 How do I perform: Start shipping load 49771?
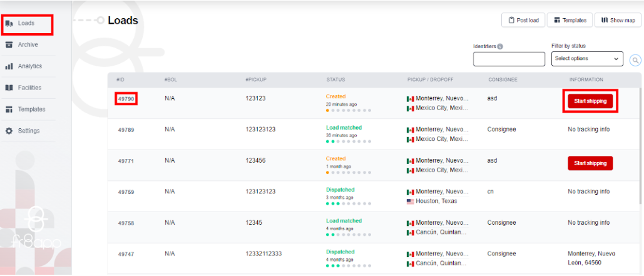click(x=590, y=163)
